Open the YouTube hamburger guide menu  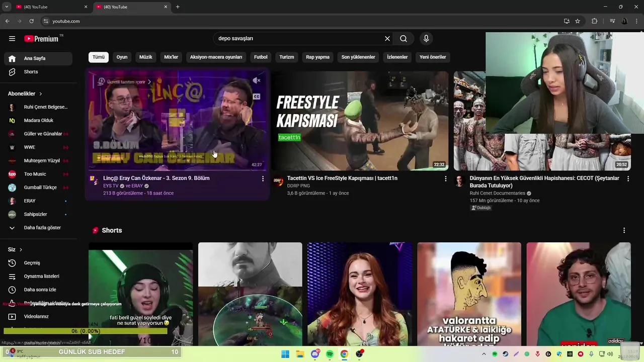pos(12,39)
